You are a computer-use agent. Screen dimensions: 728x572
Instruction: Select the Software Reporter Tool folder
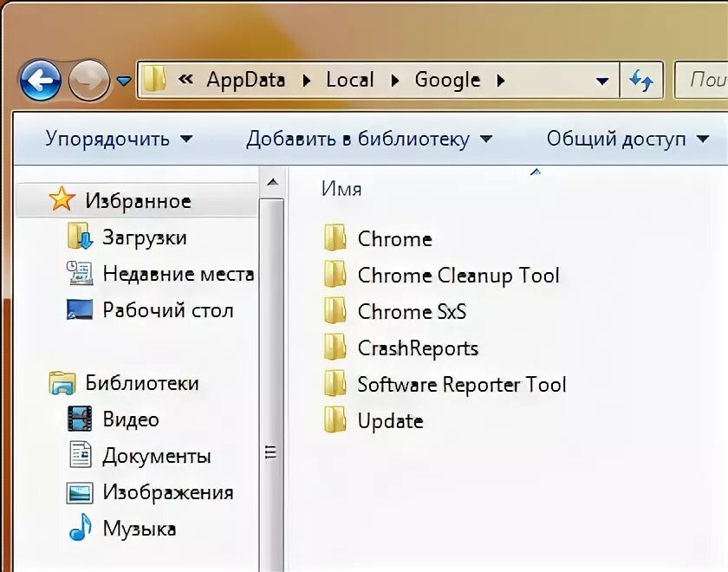pos(462,384)
